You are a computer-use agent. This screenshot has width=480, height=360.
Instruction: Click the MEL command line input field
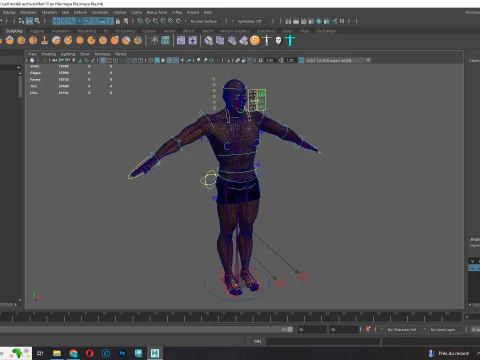(x=323, y=341)
